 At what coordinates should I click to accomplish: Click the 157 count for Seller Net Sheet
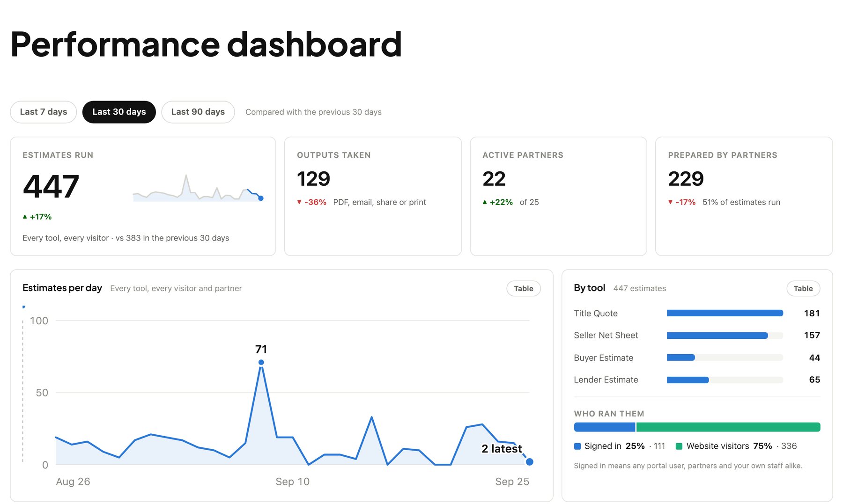coord(812,336)
